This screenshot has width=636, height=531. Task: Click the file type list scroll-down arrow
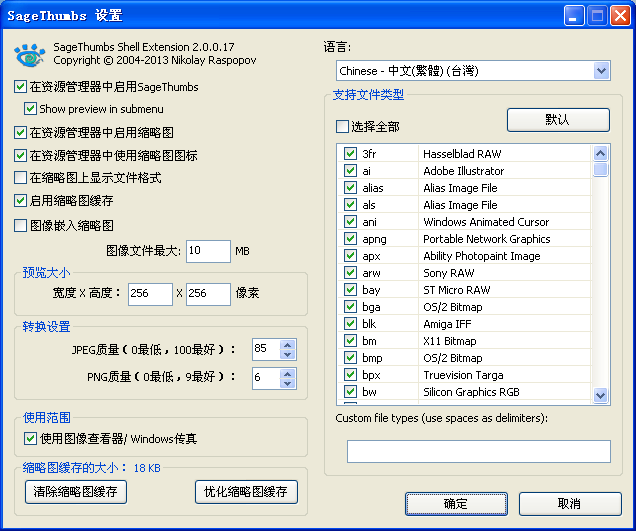click(x=600, y=395)
